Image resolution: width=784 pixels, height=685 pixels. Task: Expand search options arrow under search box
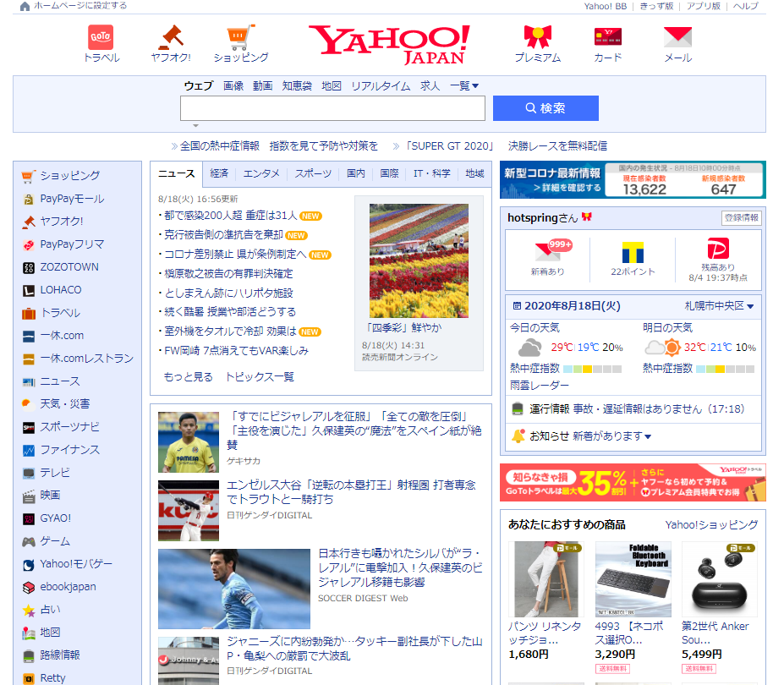click(x=195, y=125)
